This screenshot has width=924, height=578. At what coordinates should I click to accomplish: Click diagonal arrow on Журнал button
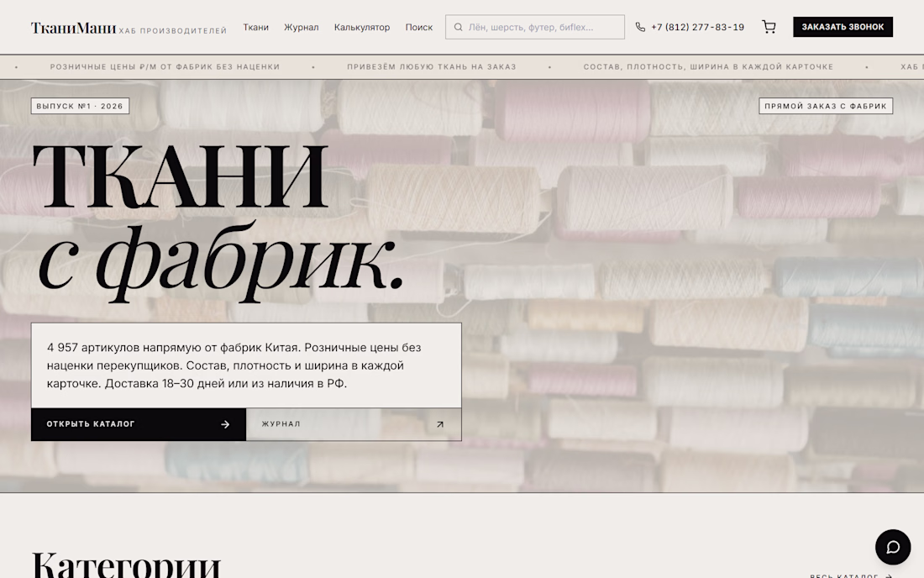click(x=439, y=424)
